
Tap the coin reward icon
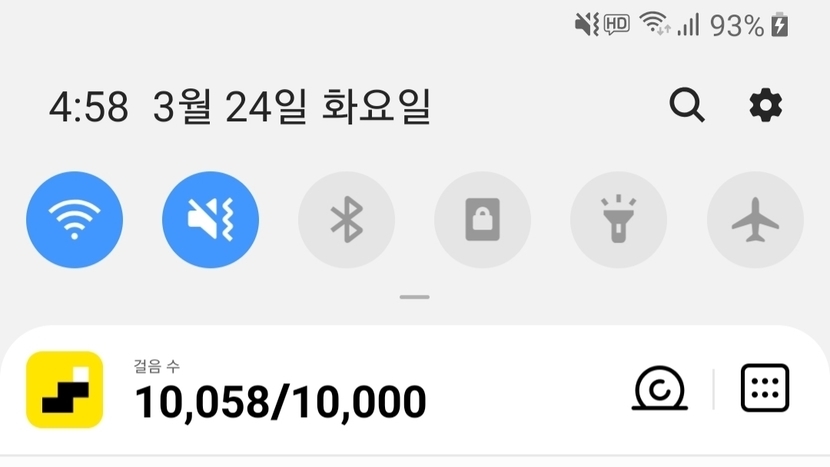point(660,388)
